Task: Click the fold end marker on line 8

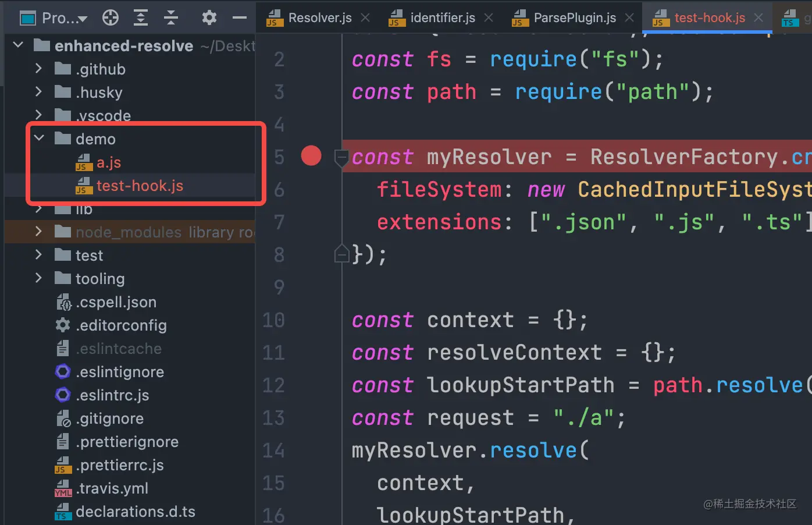Action: pos(341,254)
